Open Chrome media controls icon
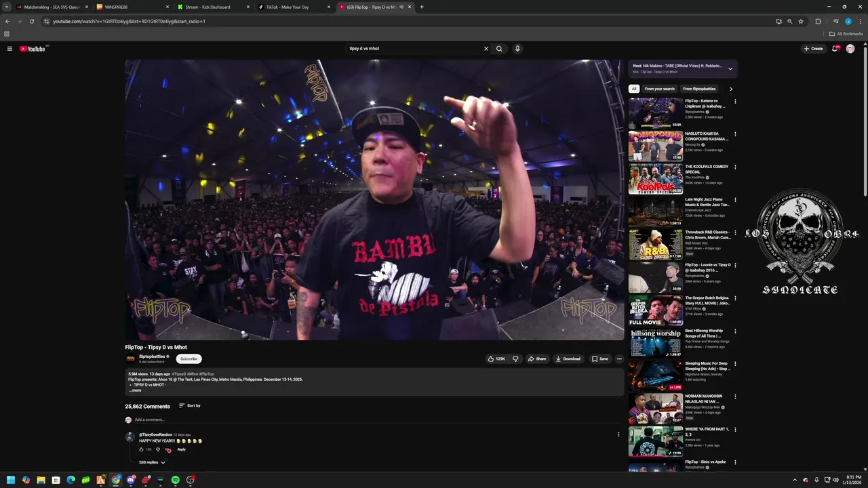Viewport: 868px width, 488px height. 835,21
